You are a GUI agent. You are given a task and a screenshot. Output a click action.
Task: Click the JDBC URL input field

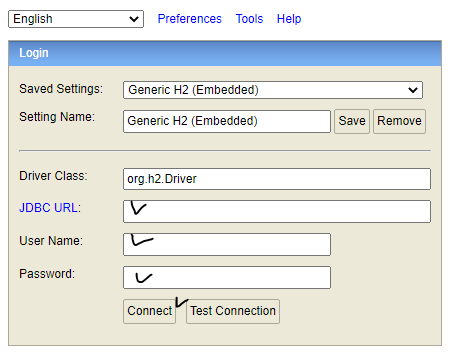tap(277, 211)
